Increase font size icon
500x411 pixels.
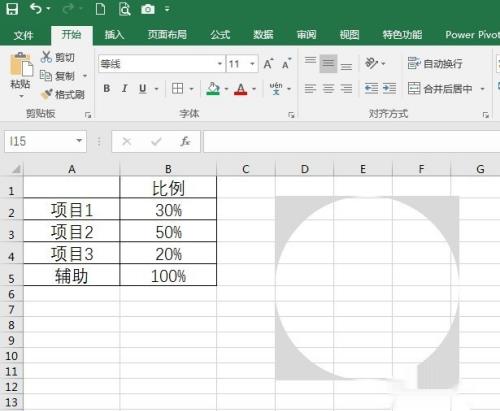point(268,63)
